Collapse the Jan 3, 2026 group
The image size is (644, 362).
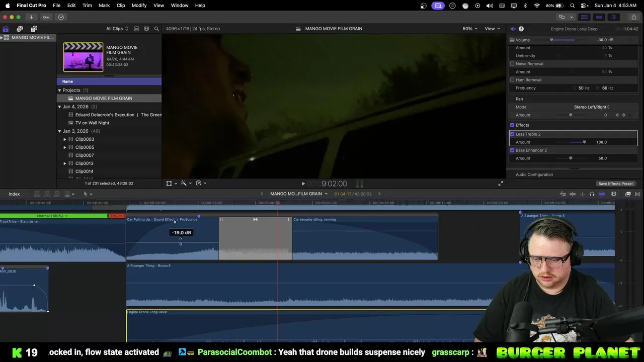click(x=59, y=131)
